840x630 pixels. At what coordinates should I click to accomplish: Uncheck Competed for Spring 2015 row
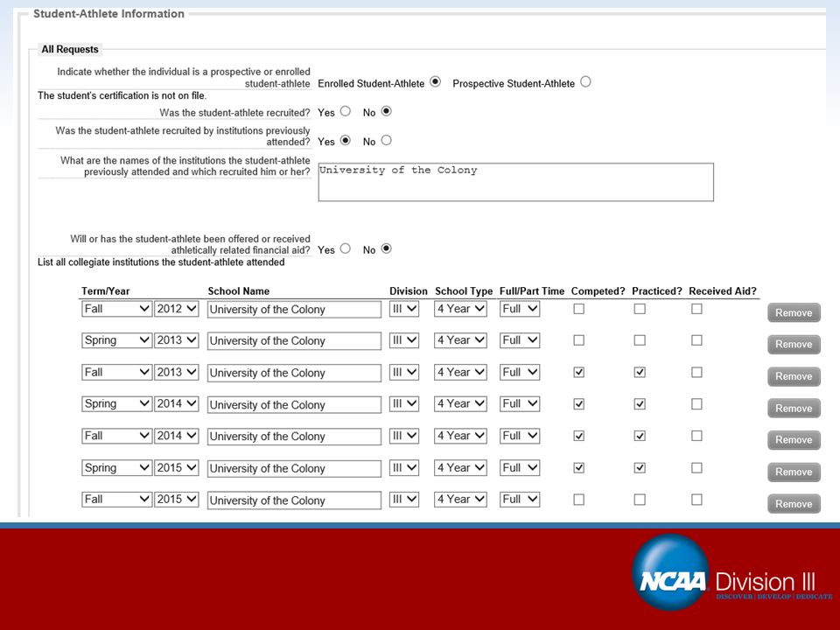point(578,467)
